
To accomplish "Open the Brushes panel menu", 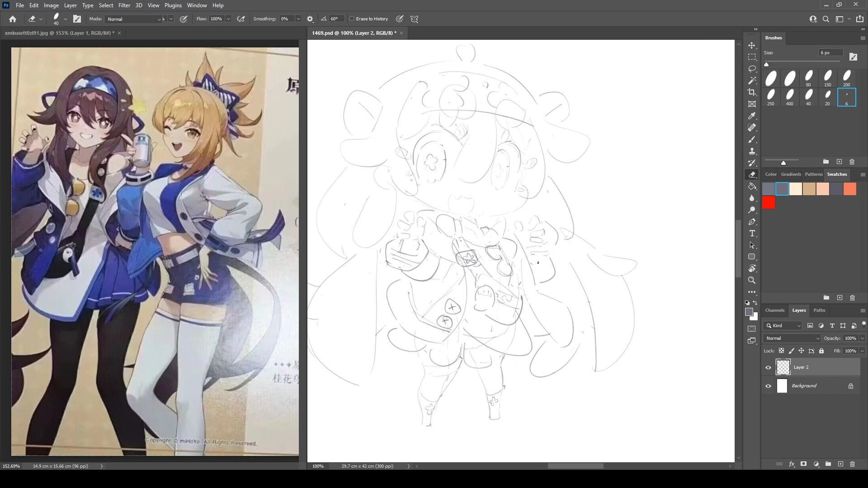I will [863, 38].
